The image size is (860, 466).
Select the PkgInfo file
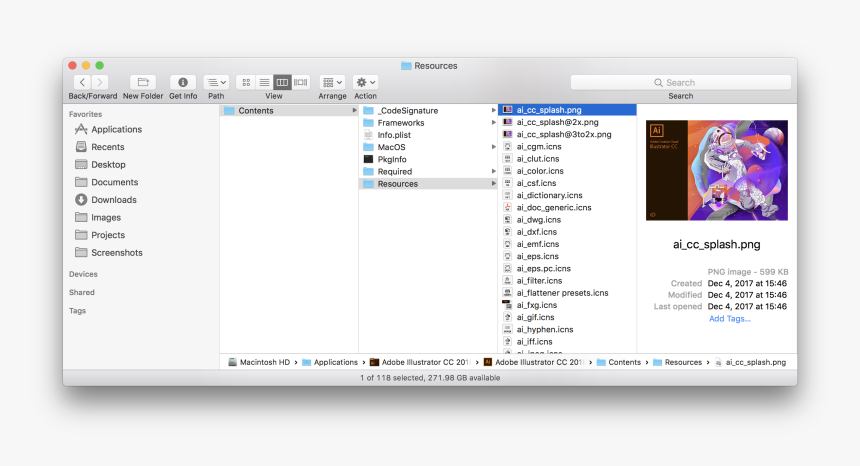click(428, 159)
